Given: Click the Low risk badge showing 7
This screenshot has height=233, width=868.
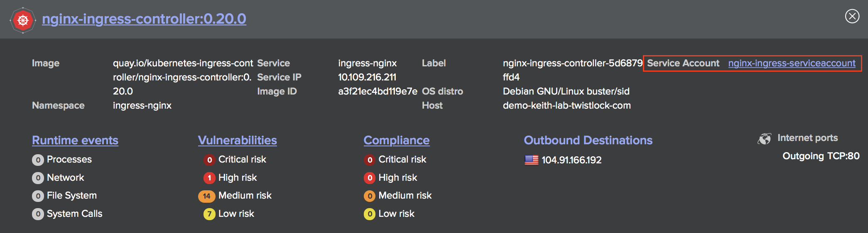Looking at the screenshot, I should (209, 214).
